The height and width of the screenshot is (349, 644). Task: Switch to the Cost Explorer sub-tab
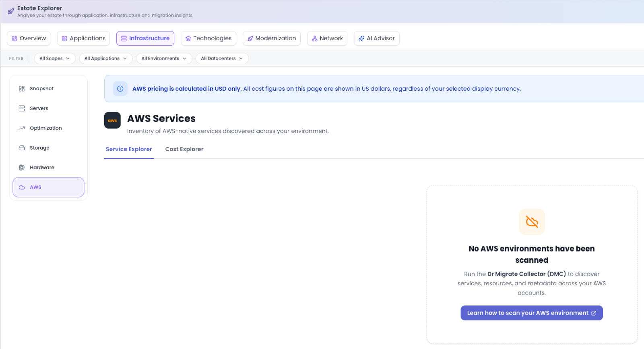184,149
